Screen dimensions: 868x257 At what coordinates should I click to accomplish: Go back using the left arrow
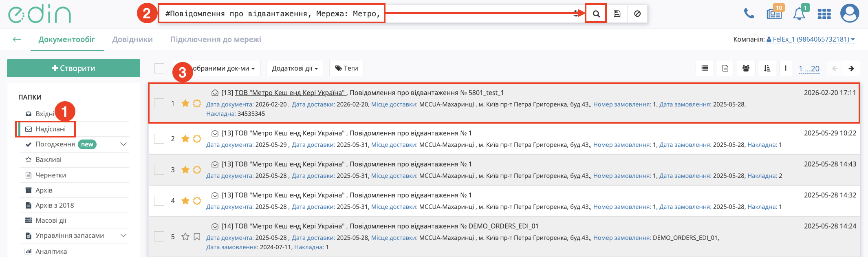pos(17,39)
